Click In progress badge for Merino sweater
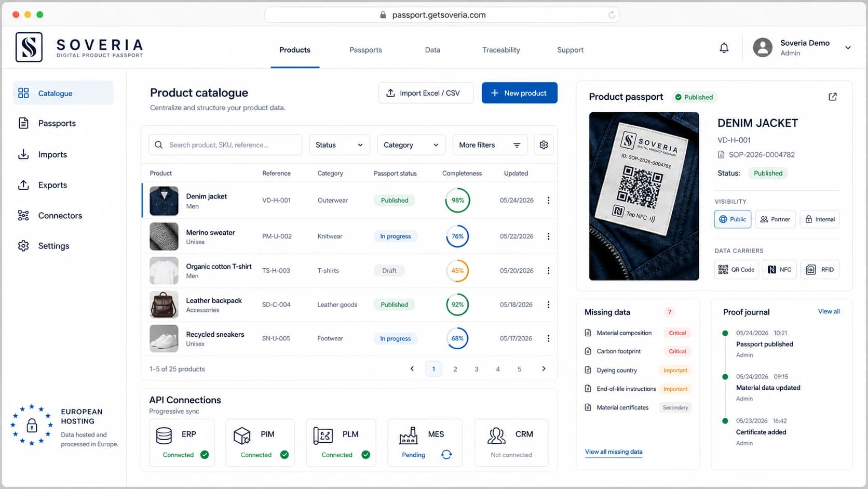868x489 pixels. tap(395, 236)
